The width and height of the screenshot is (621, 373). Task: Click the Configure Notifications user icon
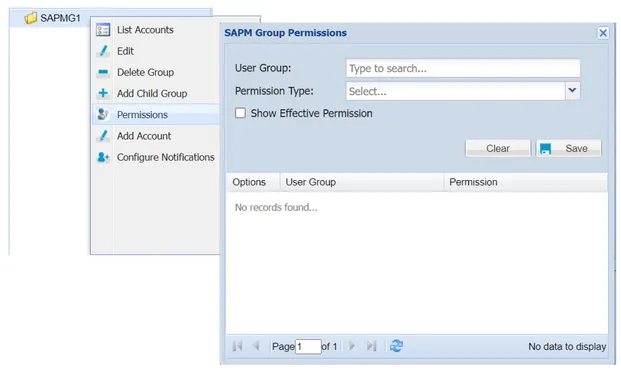coord(103,157)
